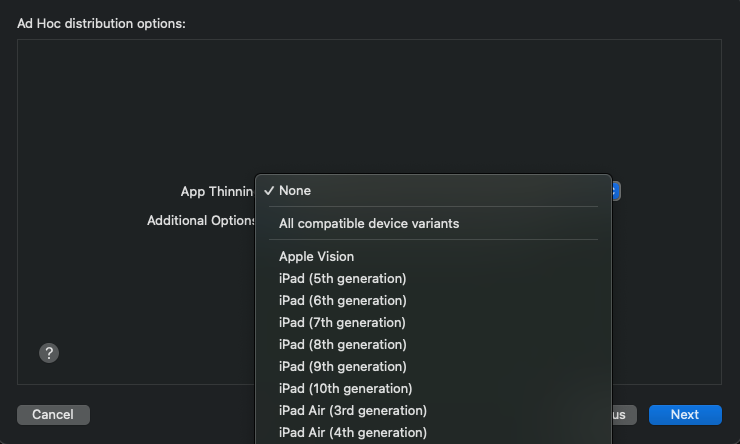Pick iPad (5th generation) option
740x444 pixels.
pos(342,278)
